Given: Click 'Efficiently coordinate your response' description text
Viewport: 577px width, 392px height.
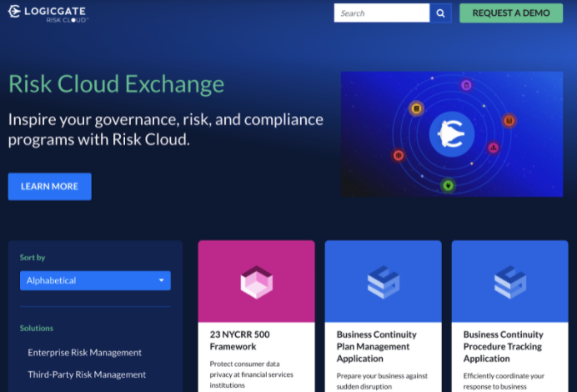Looking at the screenshot, I should click(x=504, y=381).
